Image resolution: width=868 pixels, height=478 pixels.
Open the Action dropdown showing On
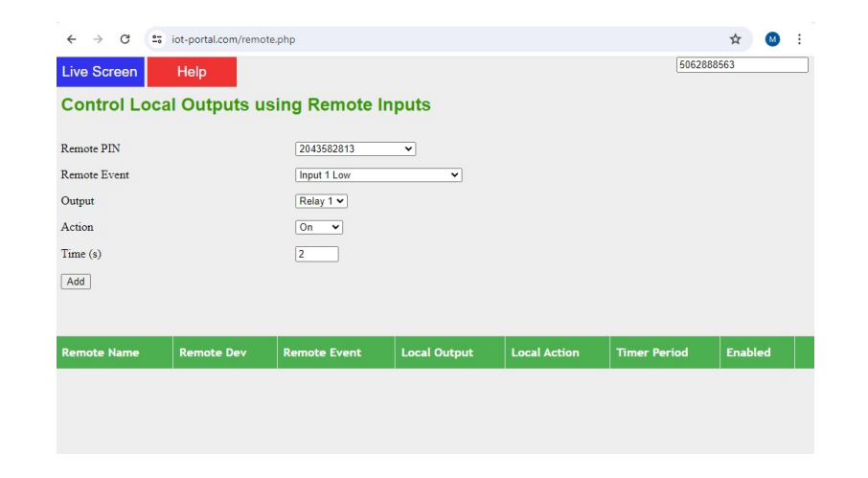[x=319, y=227]
